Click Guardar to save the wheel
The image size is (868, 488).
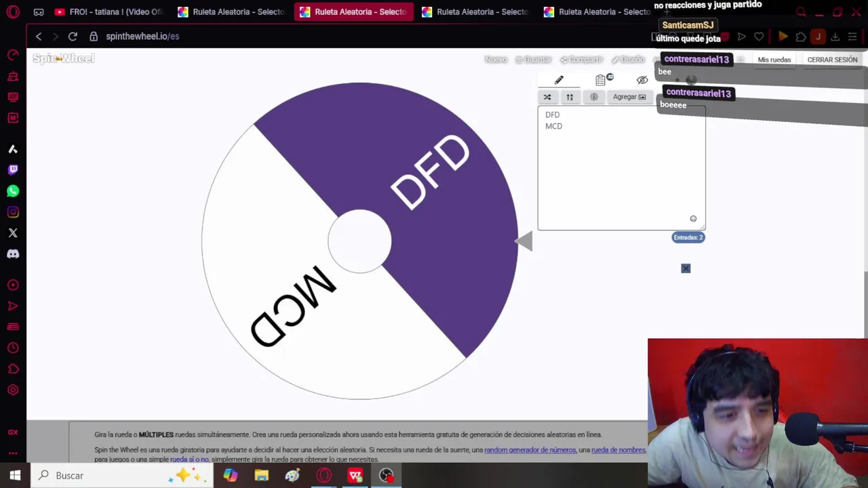[x=533, y=60]
